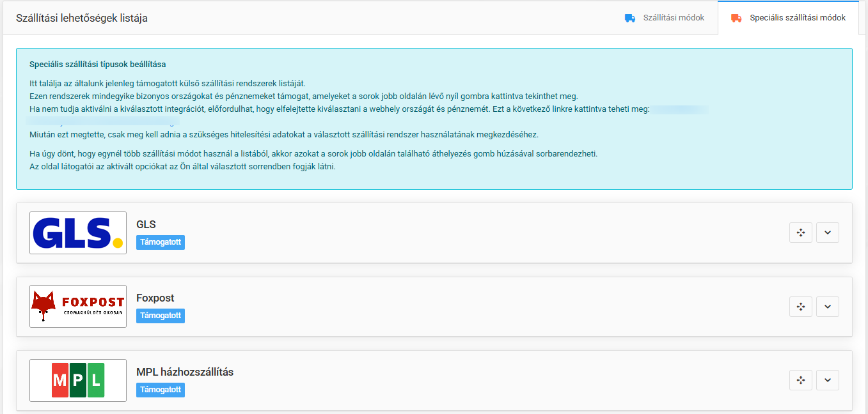868x414 pixels.
Task: Click the GLS logo image
Action: pyautogui.click(x=78, y=233)
